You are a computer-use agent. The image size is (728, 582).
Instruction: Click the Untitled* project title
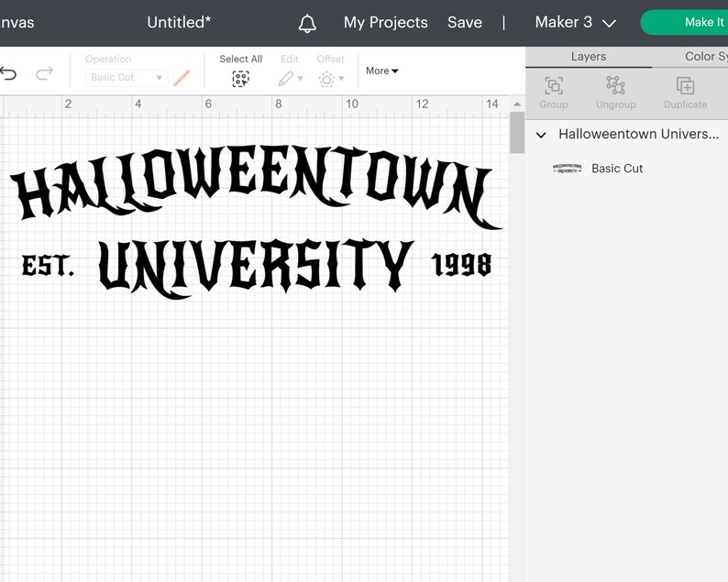(x=179, y=22)
